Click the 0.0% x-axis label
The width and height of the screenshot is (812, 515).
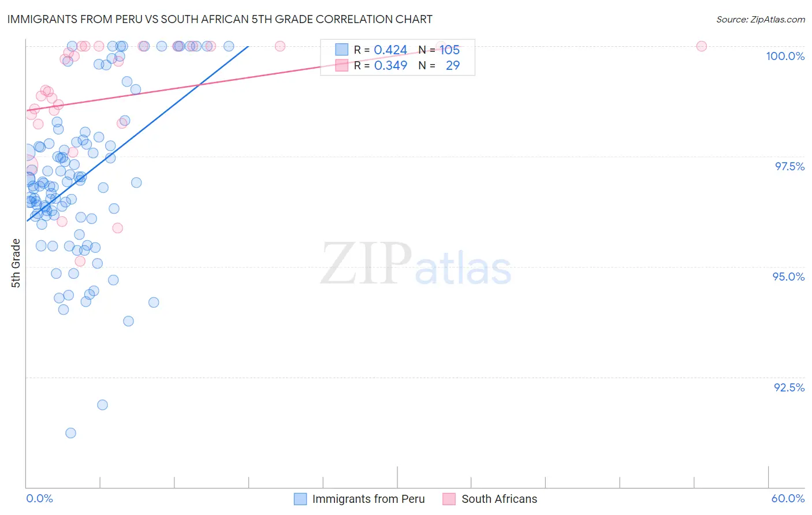tap(39, 498)
